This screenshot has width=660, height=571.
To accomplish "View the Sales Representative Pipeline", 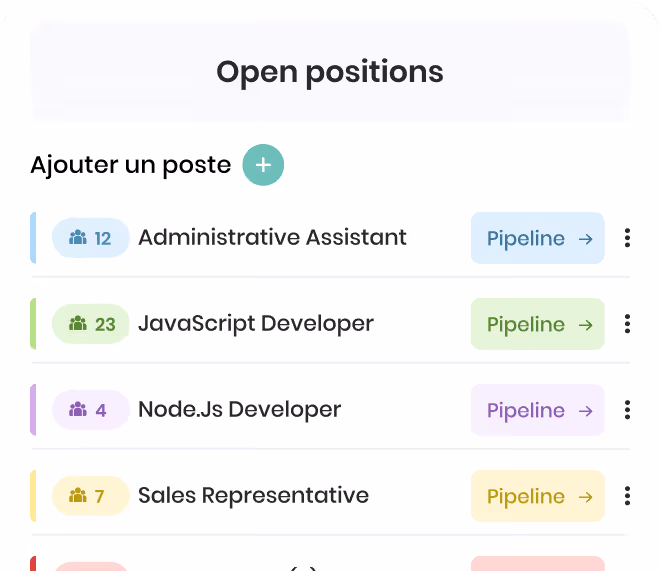I will 538,496.
